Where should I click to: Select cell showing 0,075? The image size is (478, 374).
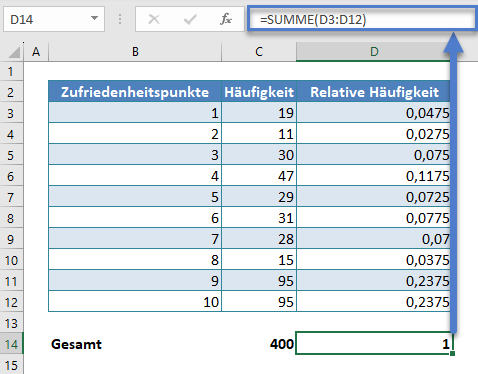pyautogui.click(x=373, y=155)
